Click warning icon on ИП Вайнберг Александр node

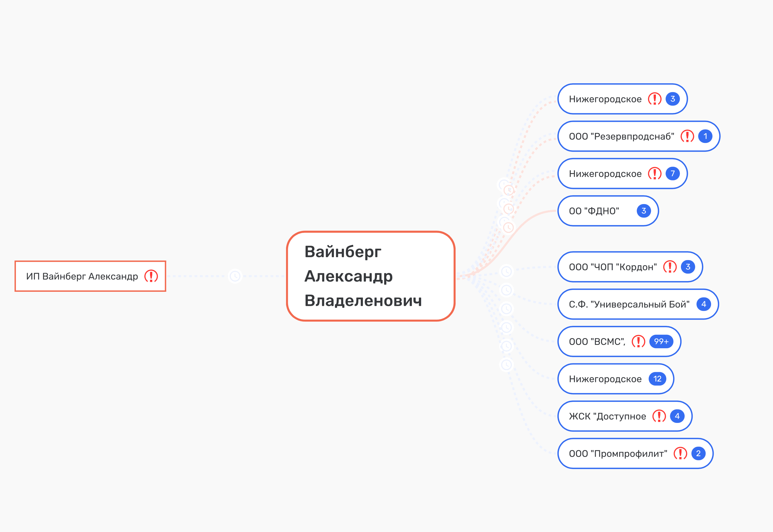151,276
